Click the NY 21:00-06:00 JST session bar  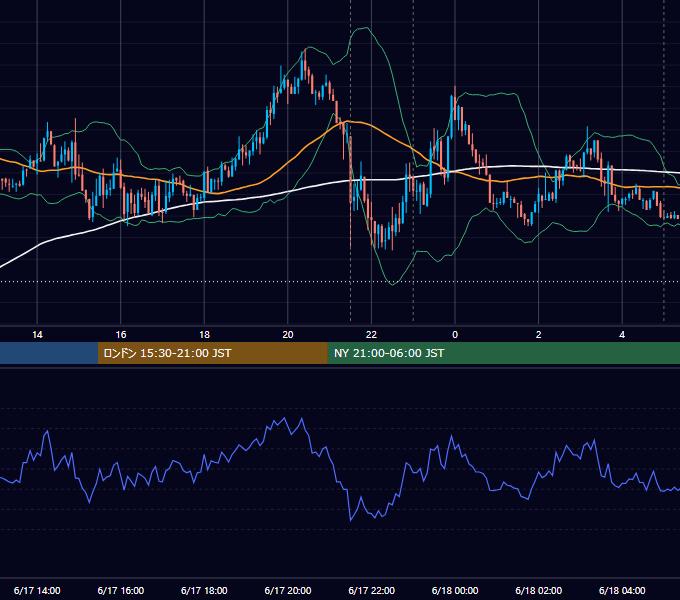click(503, 353)
